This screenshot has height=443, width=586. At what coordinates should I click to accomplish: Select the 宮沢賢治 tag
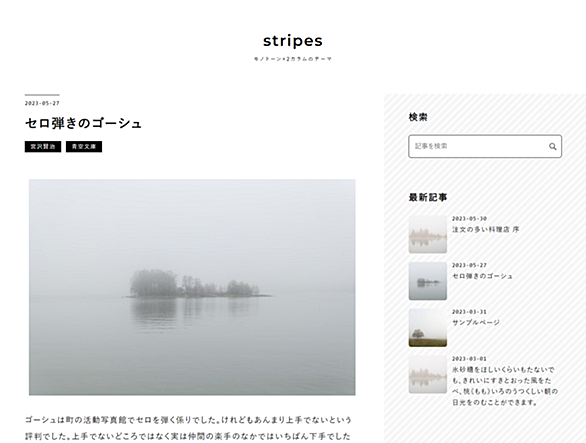point(43,147)
